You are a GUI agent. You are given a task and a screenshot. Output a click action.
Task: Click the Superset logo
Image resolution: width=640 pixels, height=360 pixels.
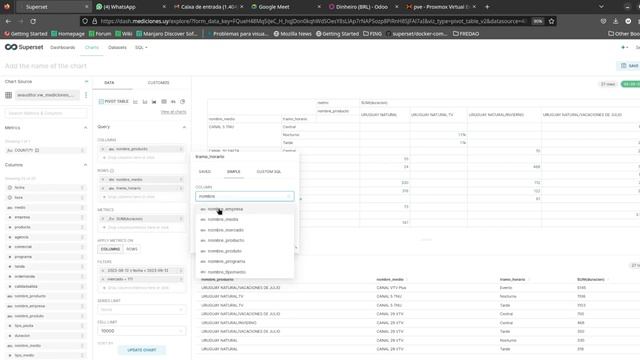click(x=24, y=47)
